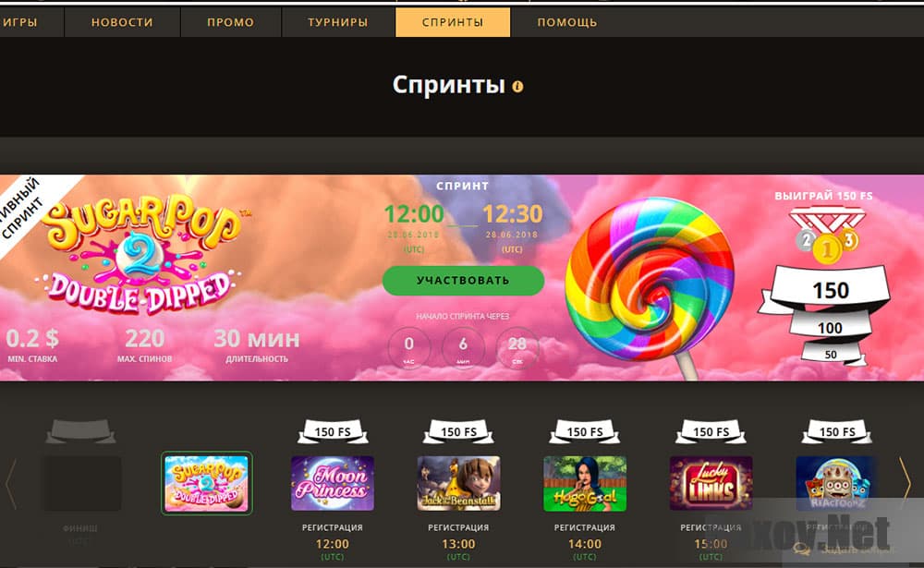Pick the Hugo Goal game thumbnail
Image resolution: width=924 pixels, height=568 pixels.
(x=585, y=483)
